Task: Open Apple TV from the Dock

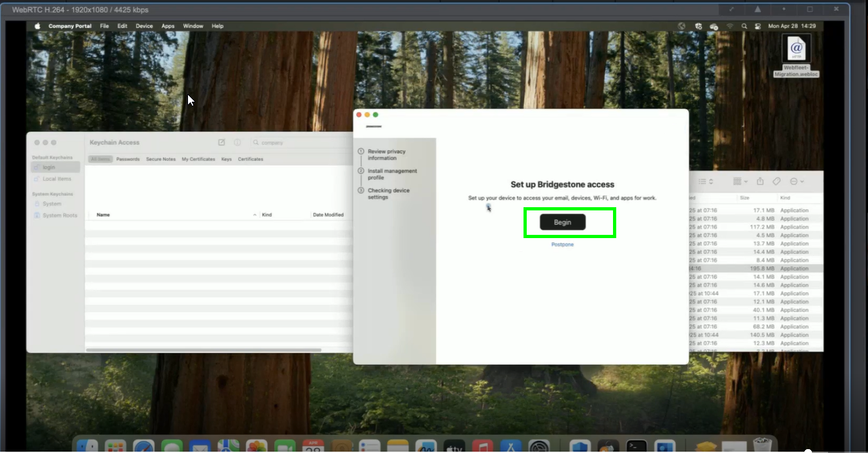Action: (x=454, y=446)
